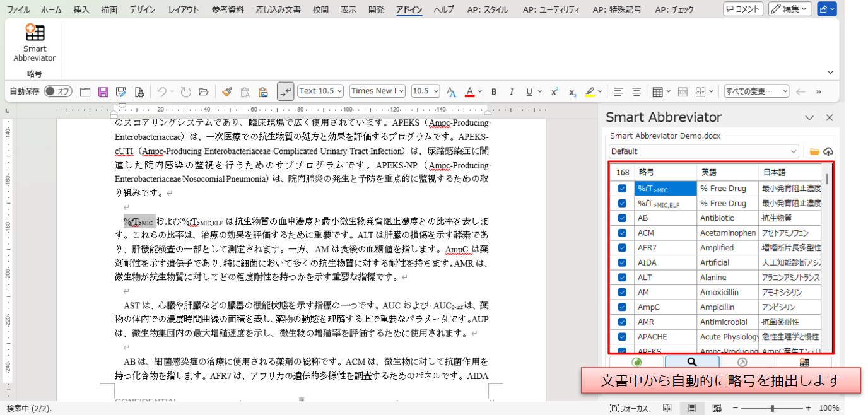The width and height of the screenshot is (868, 415).
Task: Apply superscript formatting
Action: 554,92
